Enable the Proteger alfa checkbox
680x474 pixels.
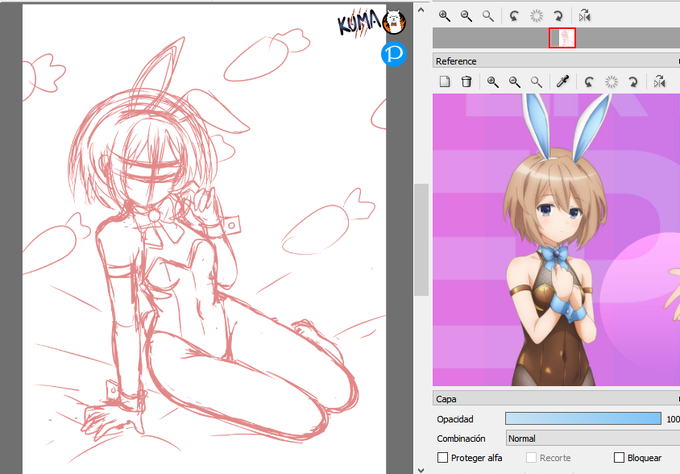pos(442,458)
